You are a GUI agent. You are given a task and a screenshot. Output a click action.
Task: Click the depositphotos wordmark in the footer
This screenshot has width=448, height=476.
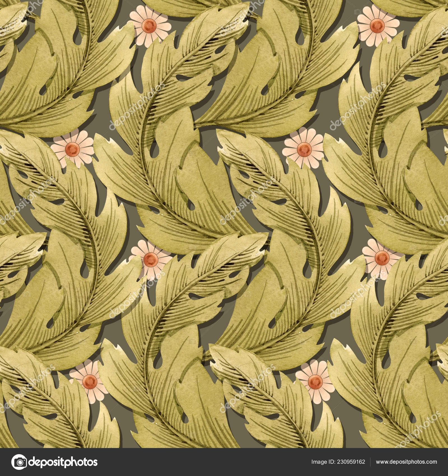[x=63, y=463]
